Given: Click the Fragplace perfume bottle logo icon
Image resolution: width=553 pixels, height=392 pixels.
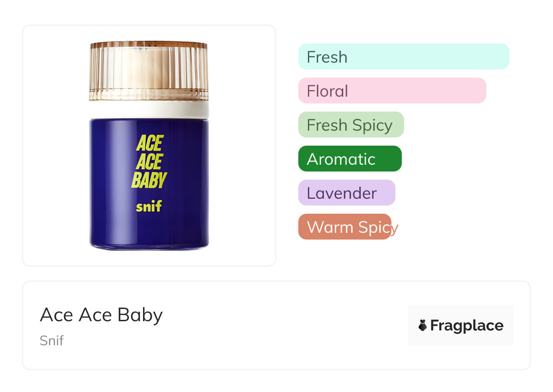Looking at the screenshot, I should (423, 325).
